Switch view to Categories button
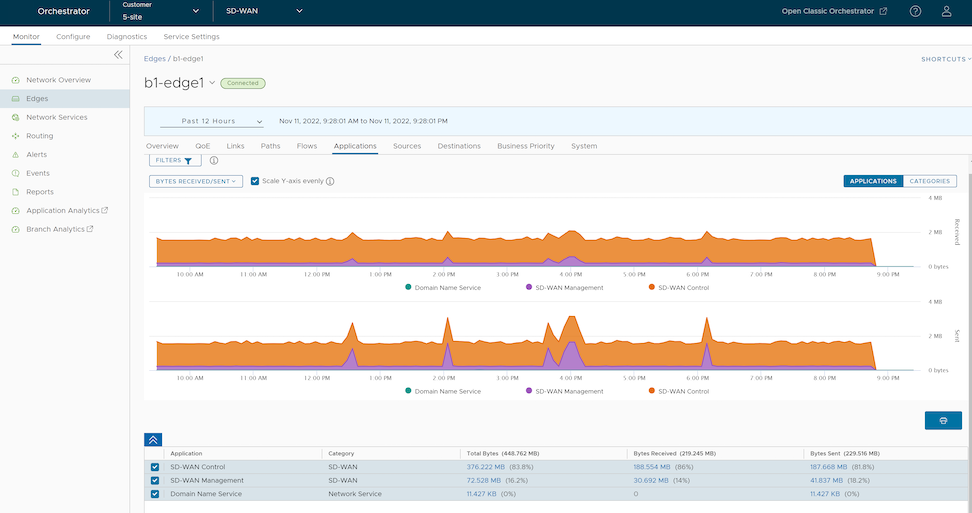The height and width of the screenshot is (513, 972). tap(929, 181)
